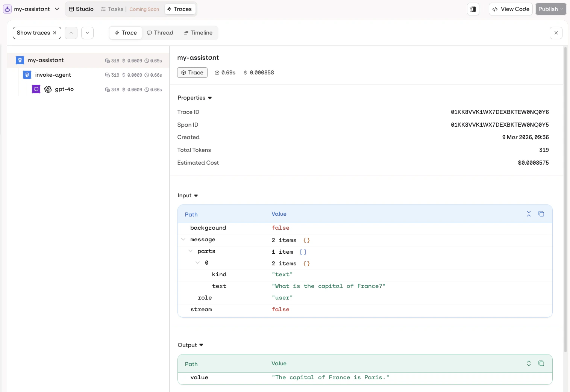570x392 pixels.
Task: Switch to the Thread view tab
Action: [x=160, y=33]
